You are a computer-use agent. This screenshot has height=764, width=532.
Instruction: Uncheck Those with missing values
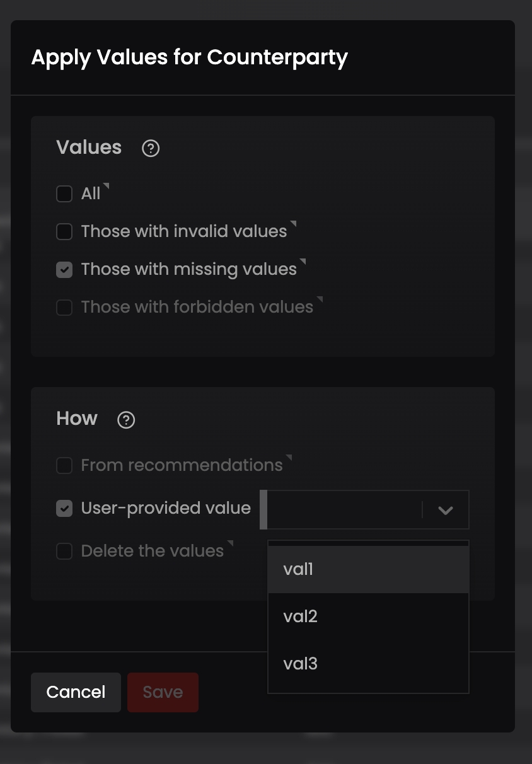coord(64,270)
